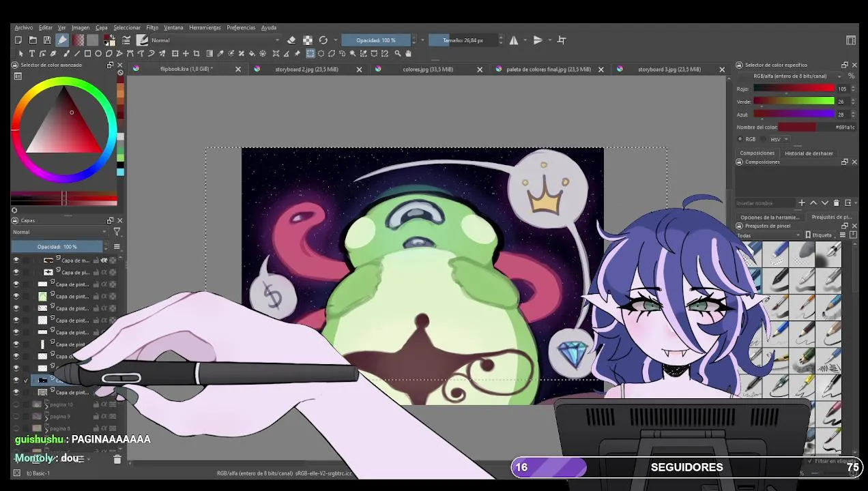Screen dimensions: 868x491
Task: Delete layer using trash icon in Capas
Action: pyautogui.click(x=117, y=460)
